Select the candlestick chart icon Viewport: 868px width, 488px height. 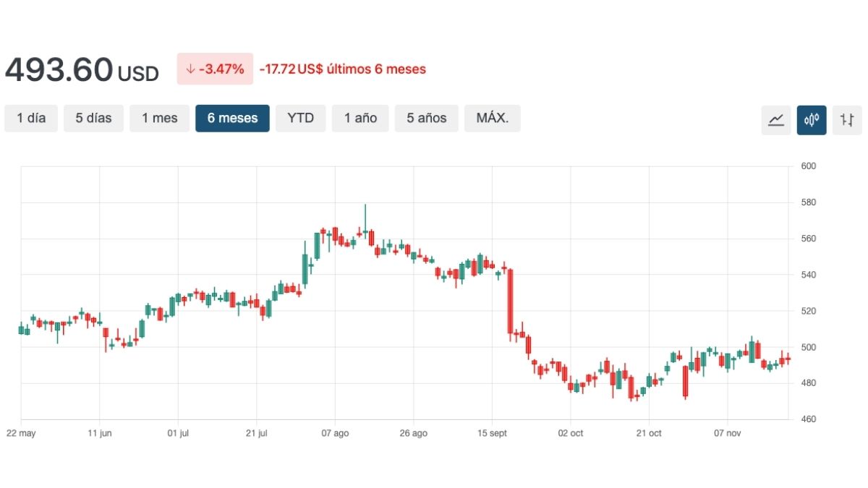coord(812,119)
